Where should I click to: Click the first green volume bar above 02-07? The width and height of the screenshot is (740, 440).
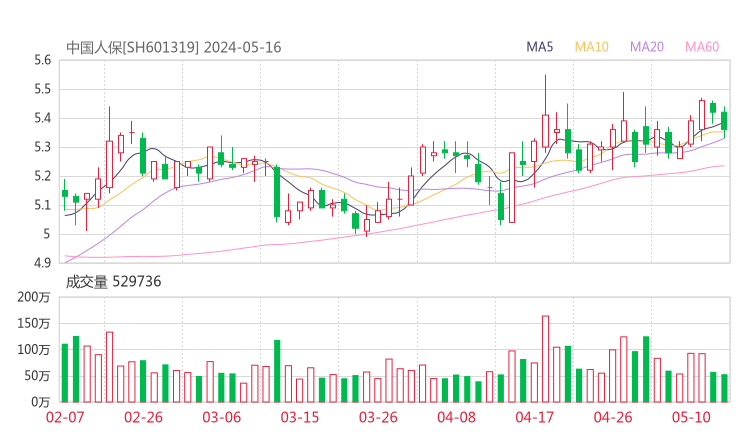(65, 373)
